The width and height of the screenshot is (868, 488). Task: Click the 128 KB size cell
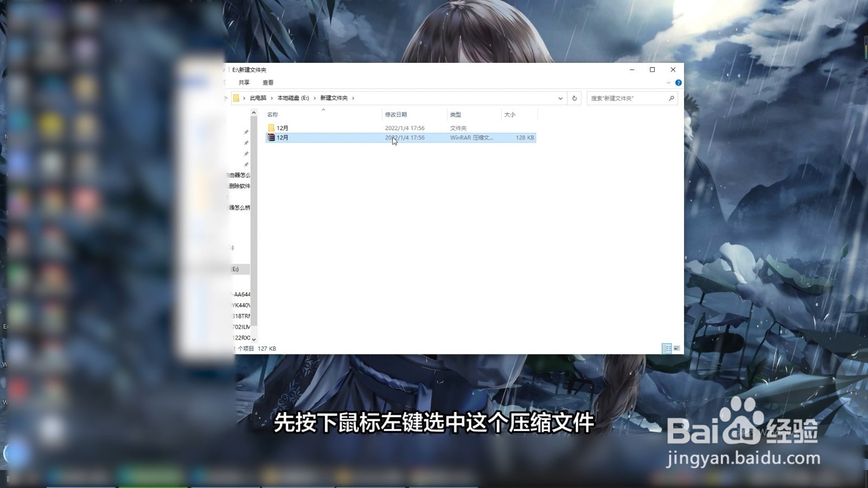tap(525, 138)
